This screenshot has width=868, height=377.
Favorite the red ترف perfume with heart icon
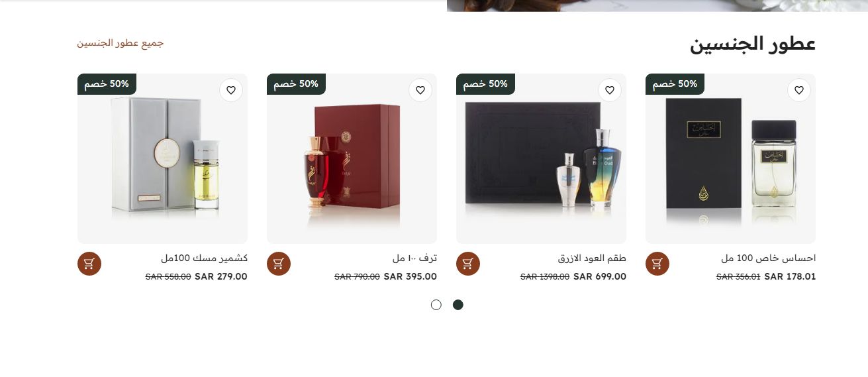[420, 90]
